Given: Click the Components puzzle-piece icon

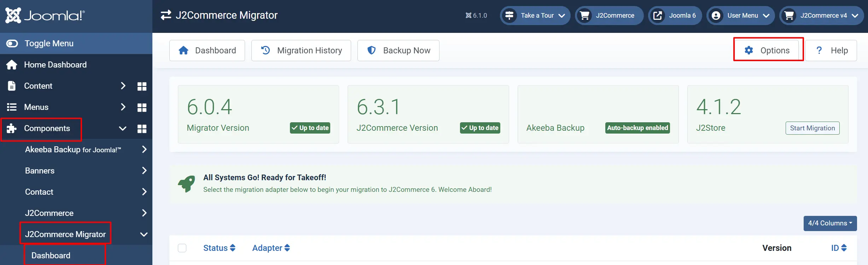Looking at the screenshot, I should coord(12,128).
